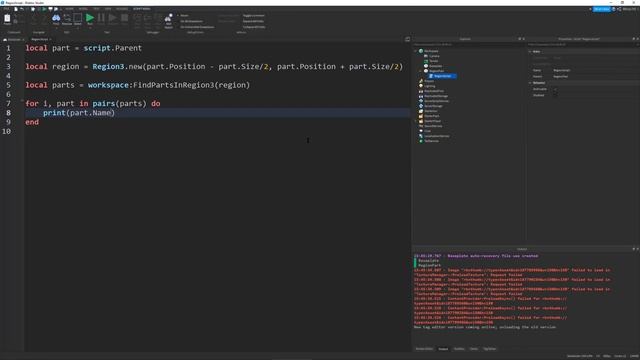Select Terrain in Explorer
This screenshot has height=360, width=640.
click(x=433, y=61)
